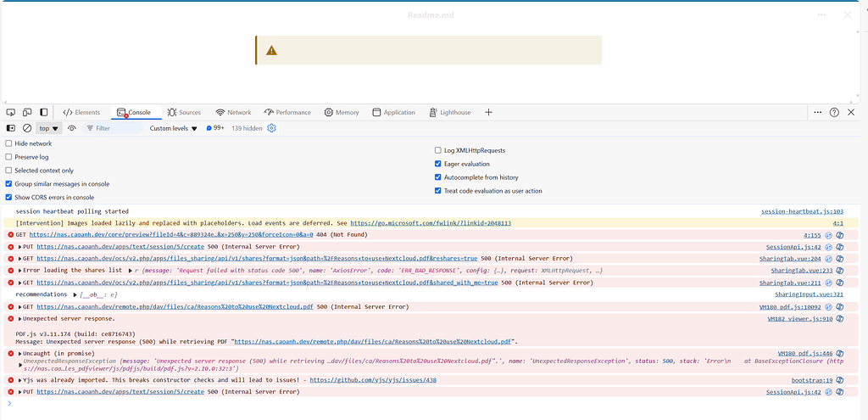The width and height of the screenshot is (868, 420).
Task: Open the Custom levels dropdown
Action: point(173,128)
